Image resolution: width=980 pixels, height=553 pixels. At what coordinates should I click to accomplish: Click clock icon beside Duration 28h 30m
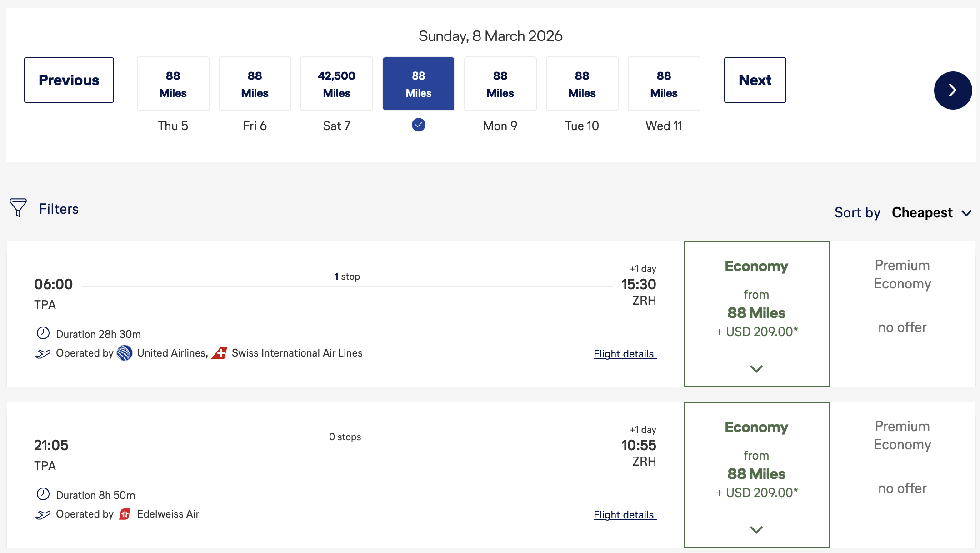click(x=43, y=333)
